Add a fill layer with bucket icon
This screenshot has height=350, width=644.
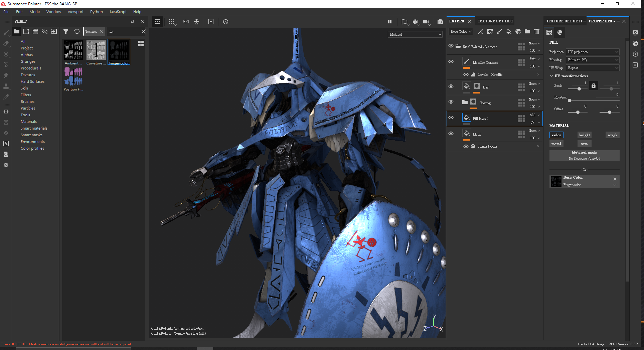(x=509, y=31)
